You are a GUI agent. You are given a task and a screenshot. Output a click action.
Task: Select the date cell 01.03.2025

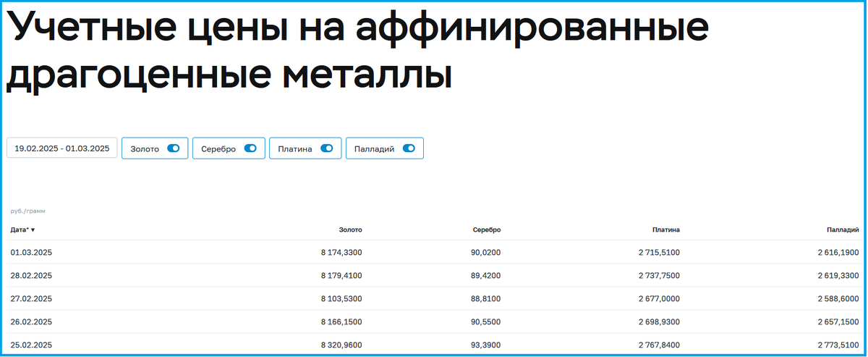31,252
